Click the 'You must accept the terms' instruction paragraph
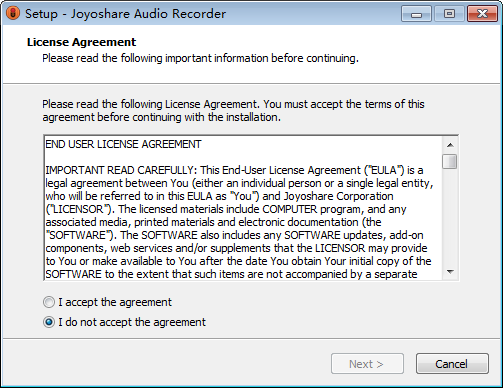This screenshot has height=388, width=503. pyautogui.click(x=233, y=111)
